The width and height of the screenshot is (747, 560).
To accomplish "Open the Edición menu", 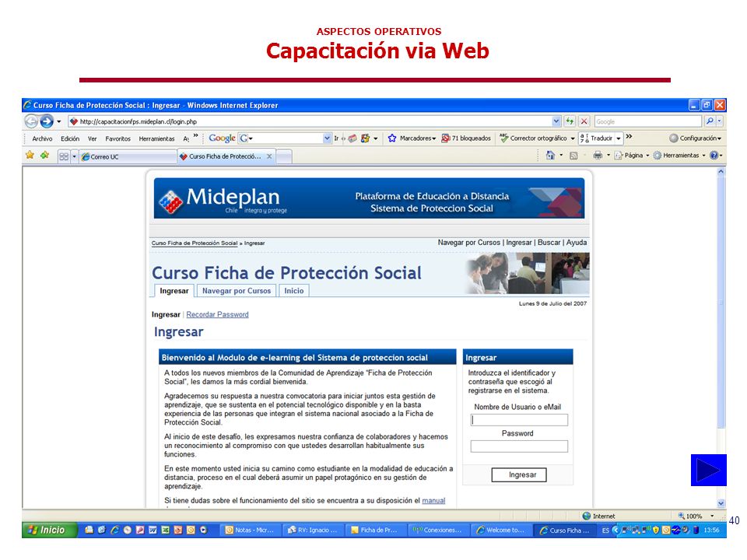I will 70,138.
